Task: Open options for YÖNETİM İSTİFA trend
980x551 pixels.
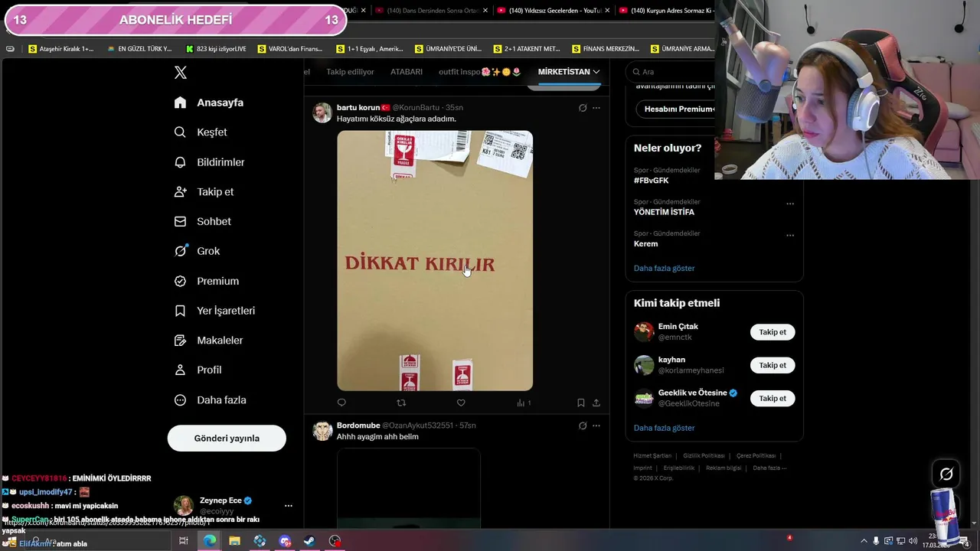Action: pyautogui.click(x=790, y=204)
